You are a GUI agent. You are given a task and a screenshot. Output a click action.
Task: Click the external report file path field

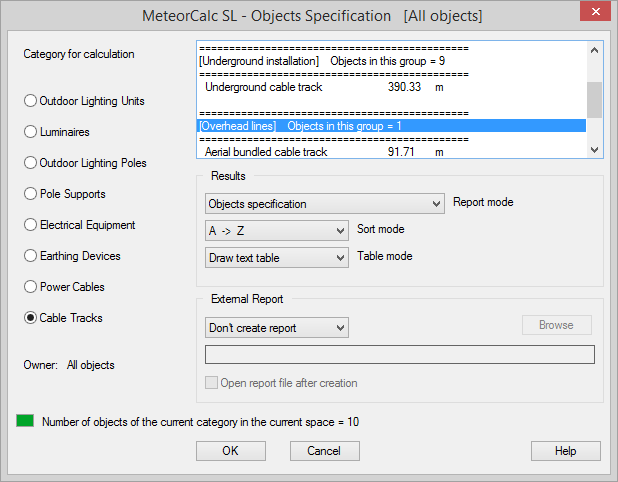(x=400, y=354)
